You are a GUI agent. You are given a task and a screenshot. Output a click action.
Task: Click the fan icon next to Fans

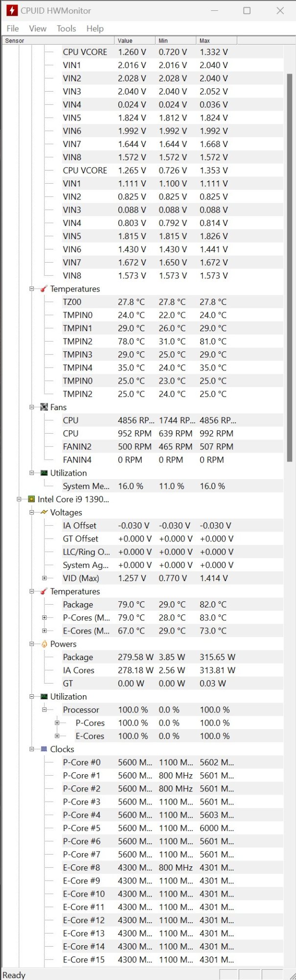(44, 407)
